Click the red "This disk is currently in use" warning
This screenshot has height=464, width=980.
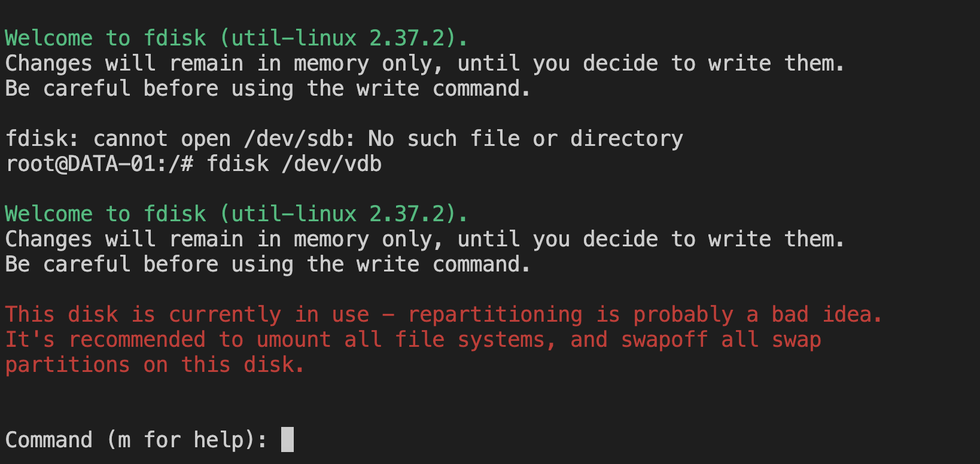coord(187,315)
